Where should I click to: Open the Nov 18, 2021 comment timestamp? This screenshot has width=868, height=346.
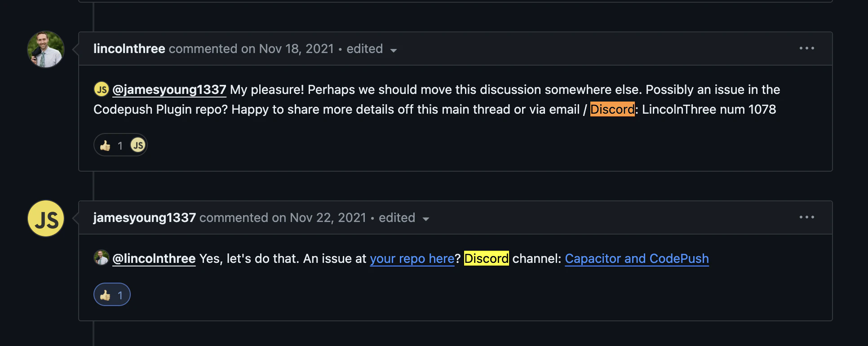(296, 49)
